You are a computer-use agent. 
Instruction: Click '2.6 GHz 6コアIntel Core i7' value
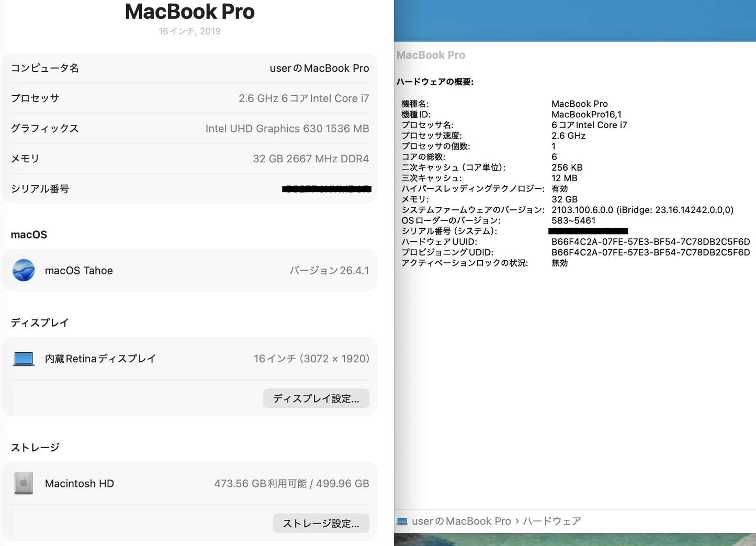point(303,98)
